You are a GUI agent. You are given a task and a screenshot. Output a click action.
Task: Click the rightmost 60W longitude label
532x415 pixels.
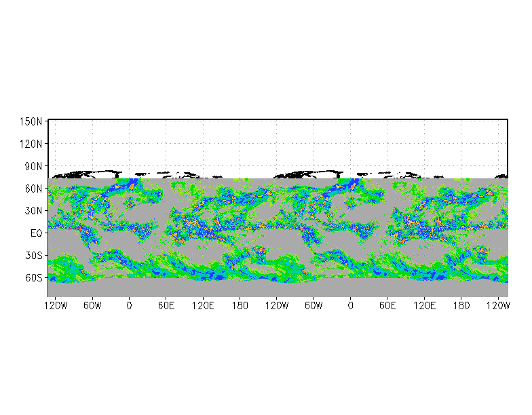pyautogui.click(x=313, y=306)
